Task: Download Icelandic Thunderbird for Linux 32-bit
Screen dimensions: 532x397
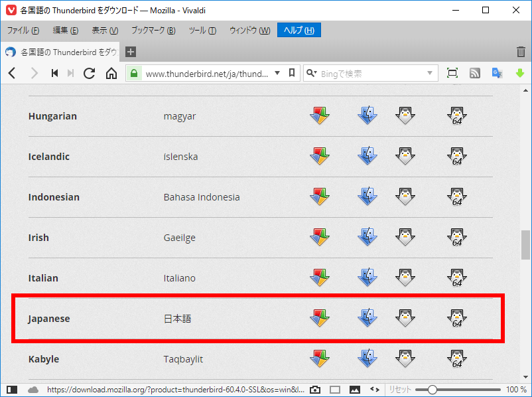Action: (x=405, y=156)
